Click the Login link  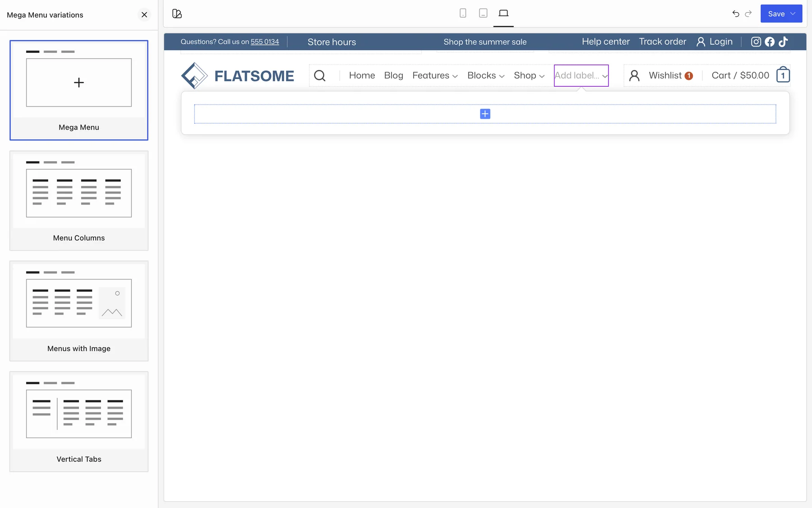click(715, 42)
